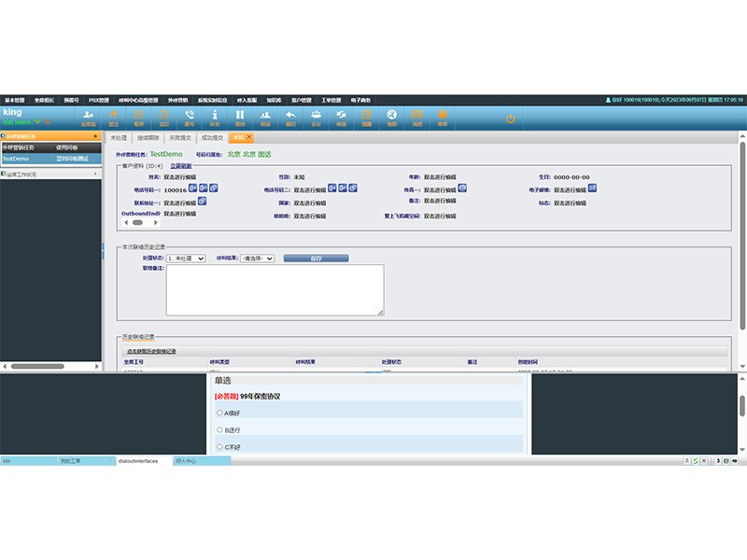This screenshot has height=560, width=747.
Task: Select radio option C不好
Action: 219,447
